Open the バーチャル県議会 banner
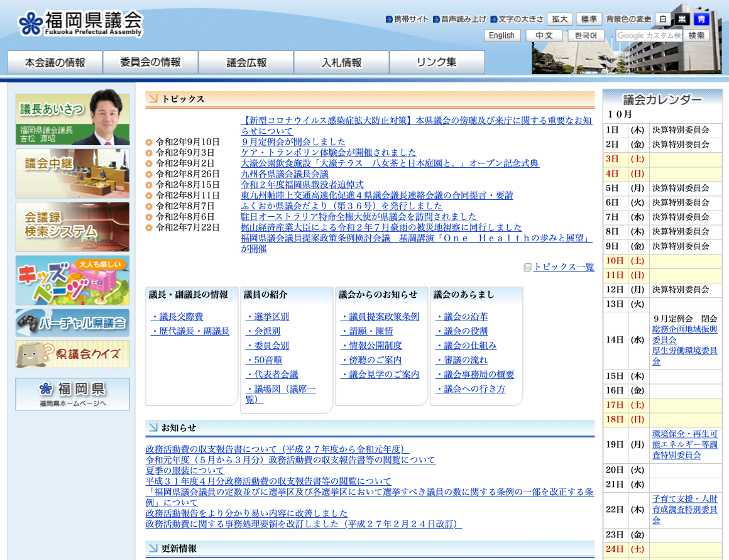This screenshot has width=729, height=560. point(72,323)
